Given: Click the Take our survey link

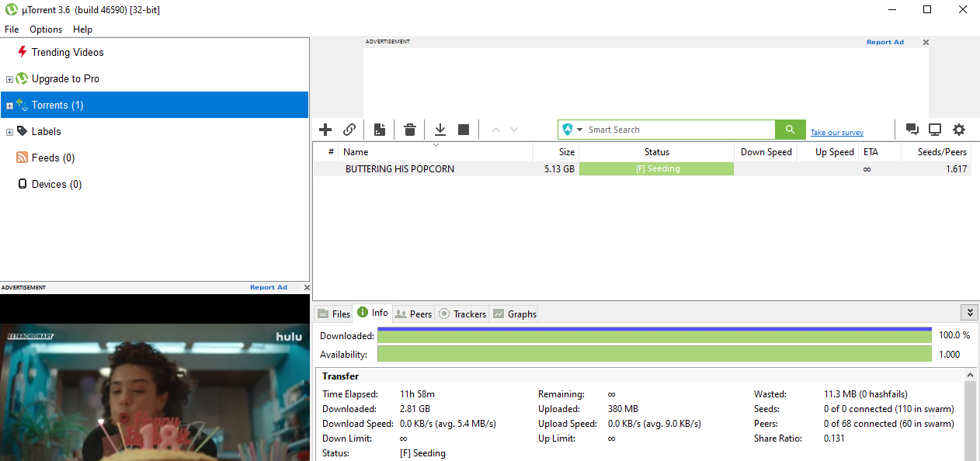Looking at the screenshot, I should click(836, 133).
